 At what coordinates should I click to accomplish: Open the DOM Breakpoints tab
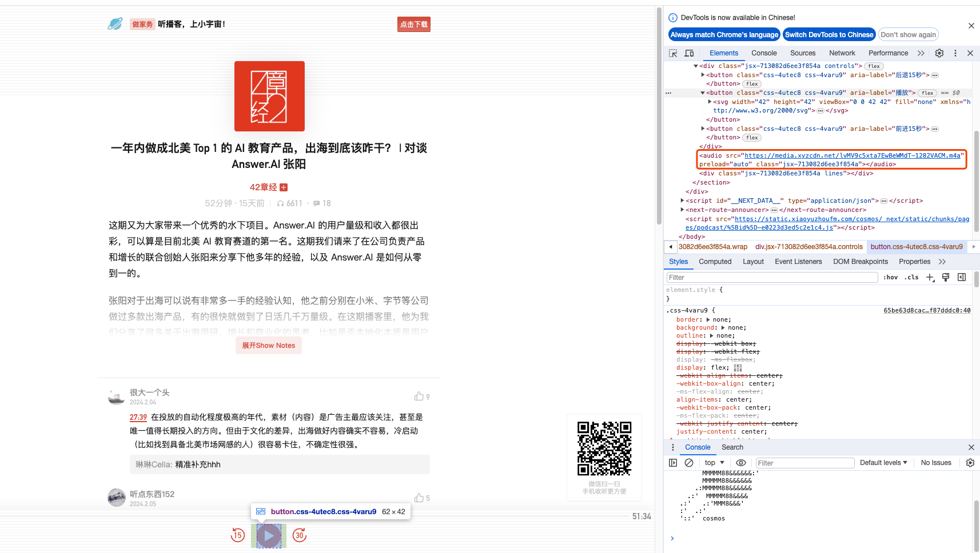861,262
